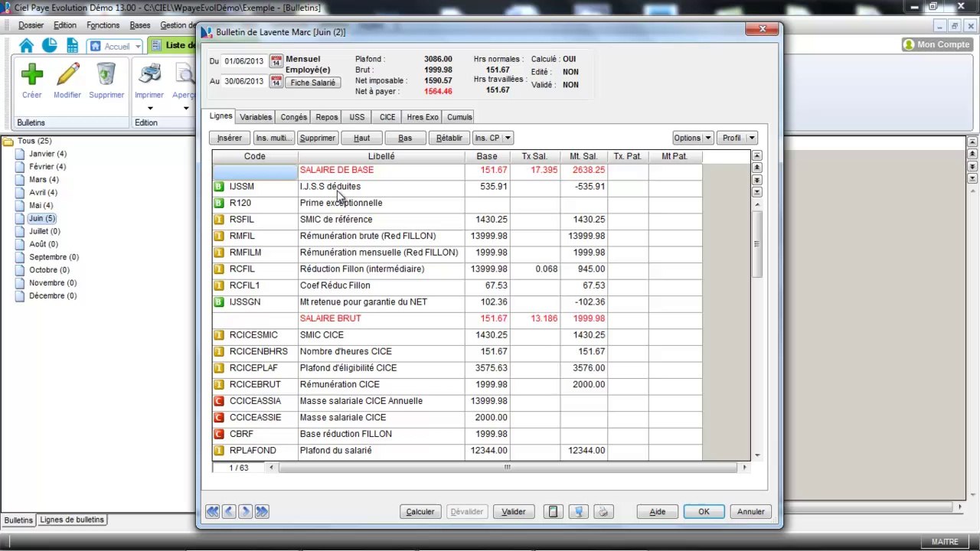Viewport: 980px width, 551px height.
Task: Switch to the Repos tab
Action: (327, 117)
